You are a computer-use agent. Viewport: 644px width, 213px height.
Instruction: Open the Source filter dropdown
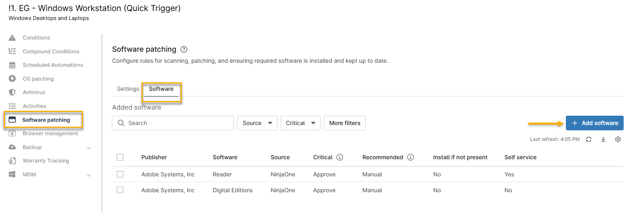pos(257,123)
